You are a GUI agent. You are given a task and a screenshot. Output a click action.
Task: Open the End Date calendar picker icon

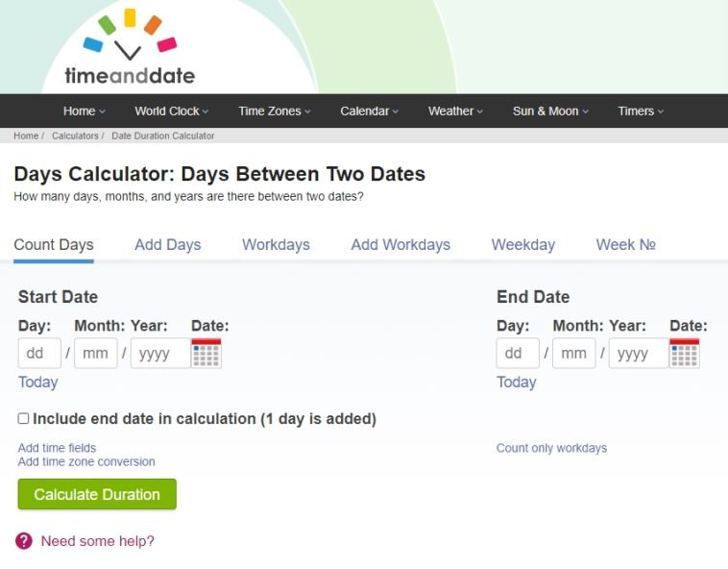[x=685, y=353]
